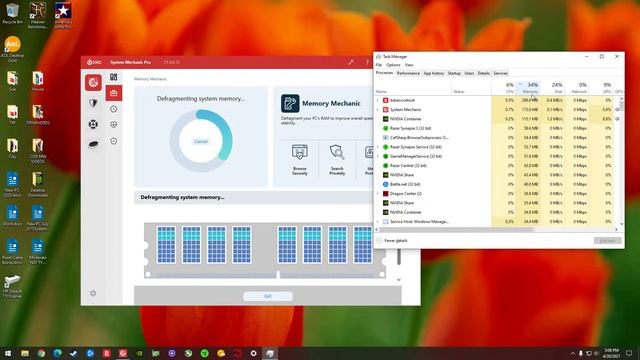Image resolution: width=640 pixels, height=360 pixels.
Task: Open the heart health icon in System Mechanic
Action: click(113, 124)
